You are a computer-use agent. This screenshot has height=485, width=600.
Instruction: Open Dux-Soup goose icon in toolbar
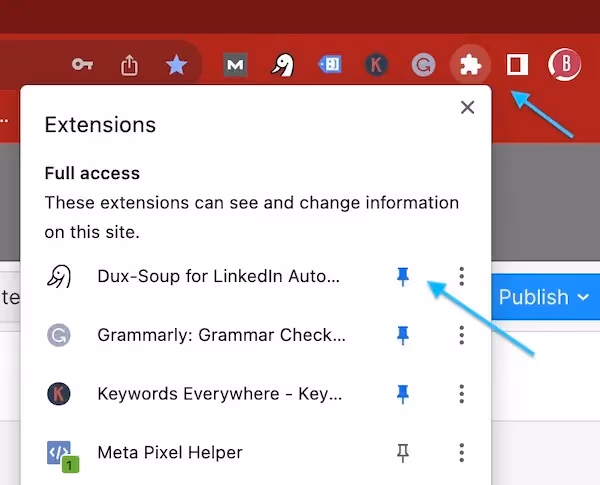[x=283, y=65]
